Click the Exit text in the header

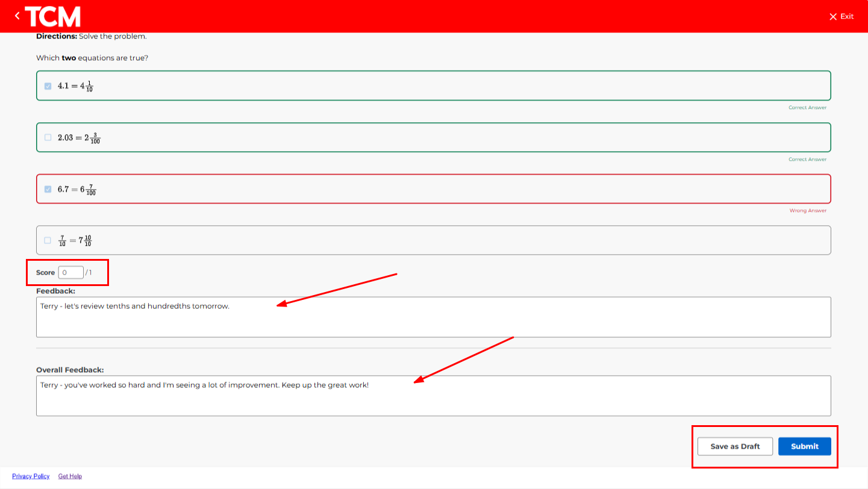pyautogui.click(x=847, y=16)
